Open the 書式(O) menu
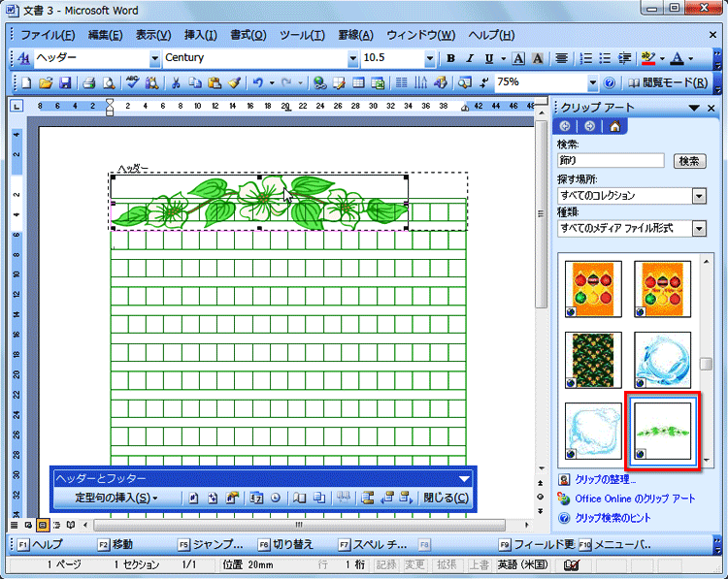728x579 pixels. [x=248, y=35]
